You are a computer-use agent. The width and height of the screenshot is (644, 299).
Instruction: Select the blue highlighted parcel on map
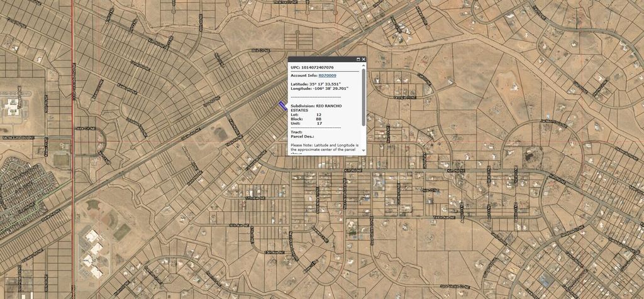point(282,106)
